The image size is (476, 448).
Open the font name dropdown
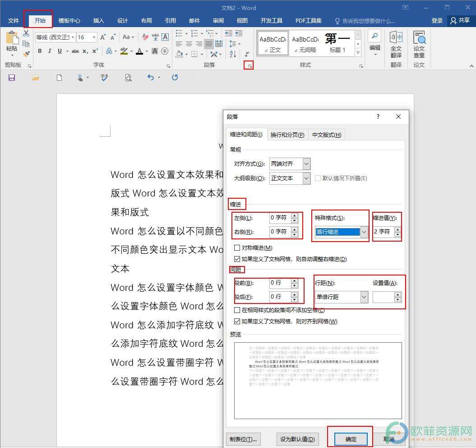point(73,37)
